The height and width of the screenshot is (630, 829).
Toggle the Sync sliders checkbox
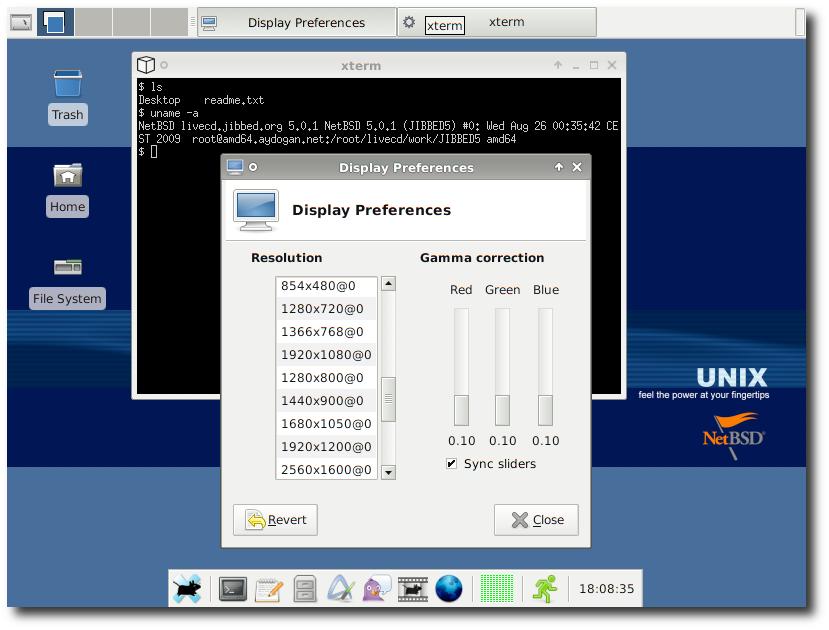[451, 464]
